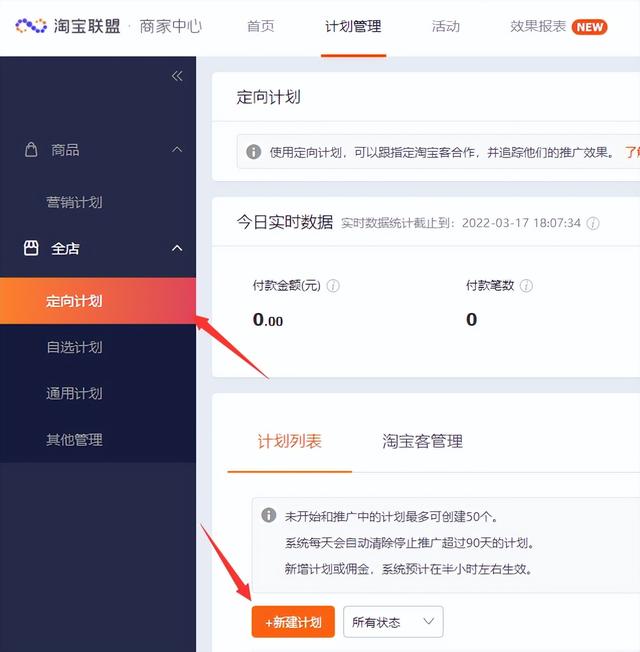Screen dimensions: 640x652
Task: Click info icon before 未开始和推广中的计划 note
Action: pos(268,515)
